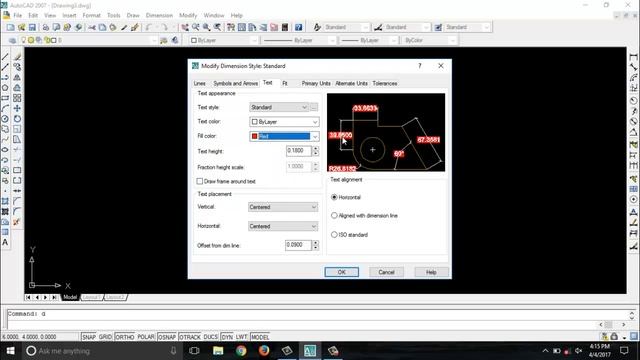Open the Text style dropdown
This screenshot has height=360, width=640.
tap(278, 107)
